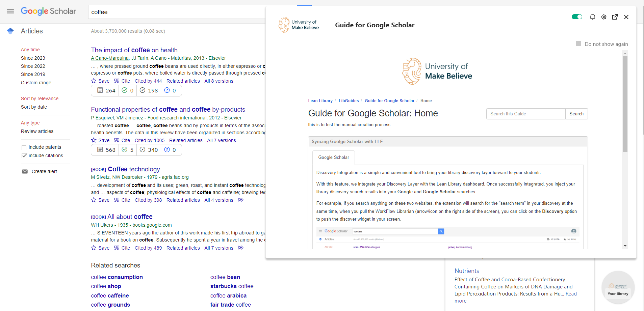644x311 pixels.
Task: Open related search coffee consumption
Action: (x=117, y=277)
